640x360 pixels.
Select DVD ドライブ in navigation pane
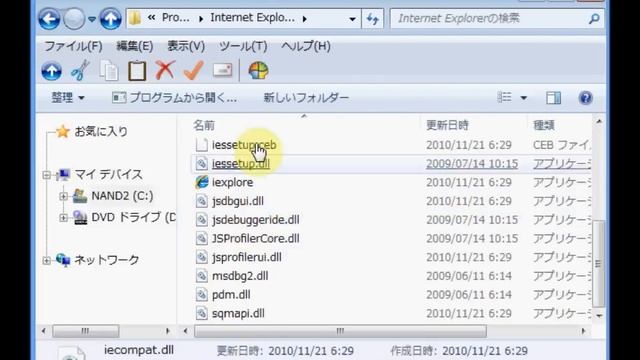[133, 217]
